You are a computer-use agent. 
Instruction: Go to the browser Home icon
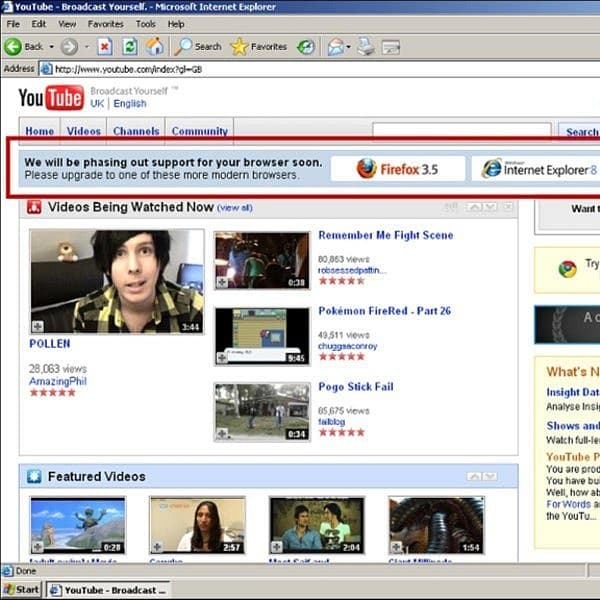(x=155, y=46)
